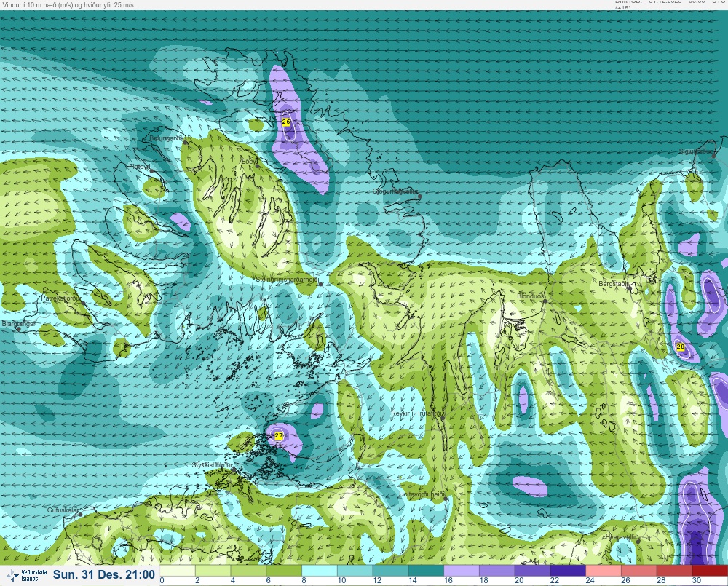Click legend scale value 24
The width and height of the screenshot is (728, 586).
click(x=590, y=580)
